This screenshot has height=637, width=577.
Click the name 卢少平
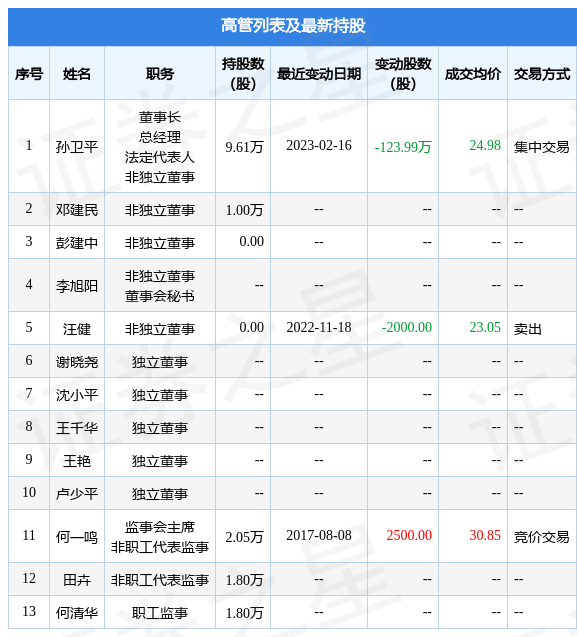[x=77, y=494]
